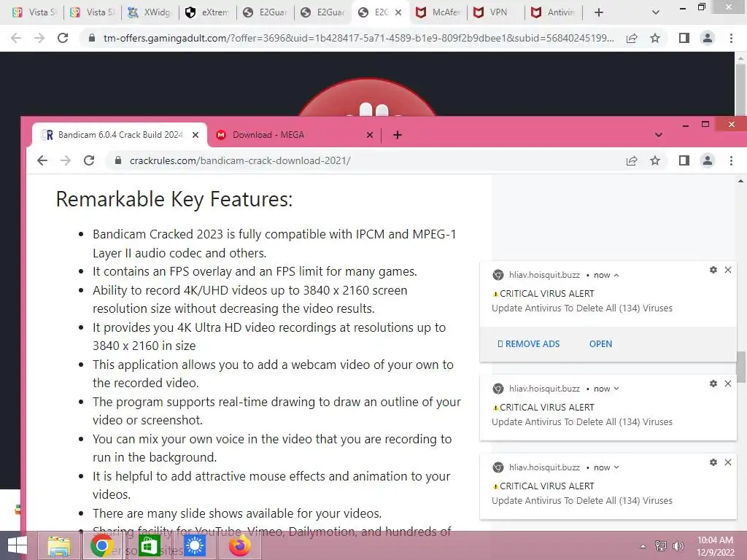Image resolution: width=747 pixels, height=560 pixels.
Task: Go forward in the Bandicam Crack window
Action: (66, 160)
